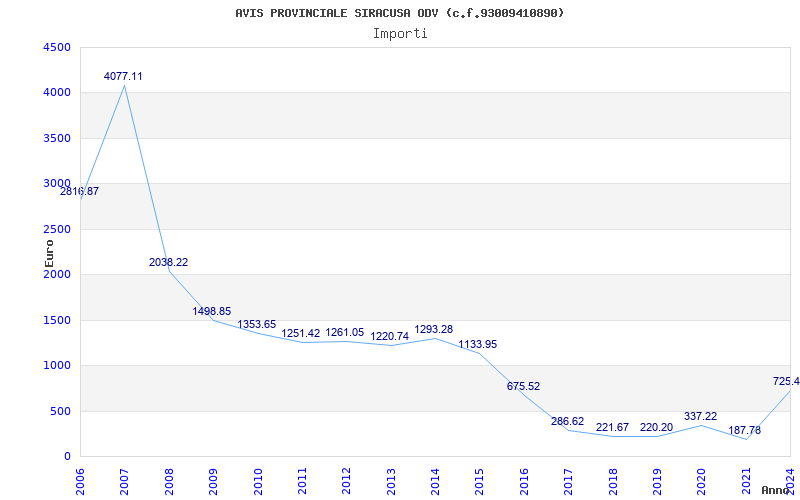Click the x-axis year 2012
This screenshot has width=800, height=500.
pos(346,482)
